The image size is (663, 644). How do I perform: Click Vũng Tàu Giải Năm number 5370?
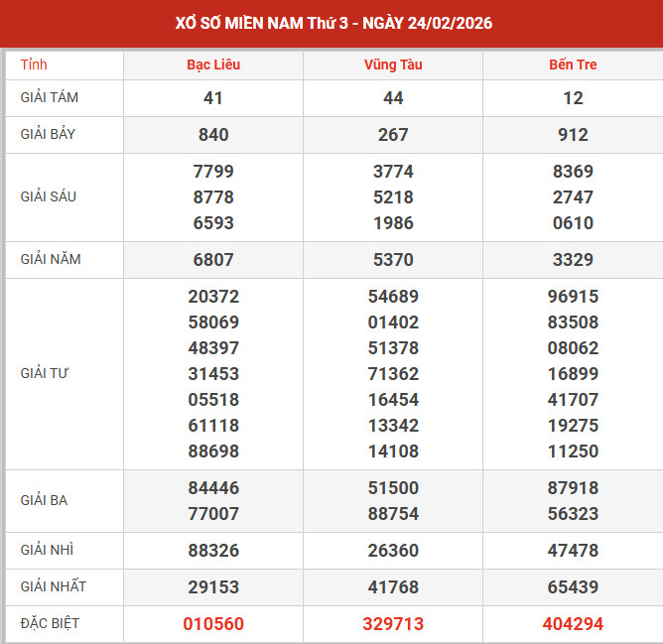[393, 260]
